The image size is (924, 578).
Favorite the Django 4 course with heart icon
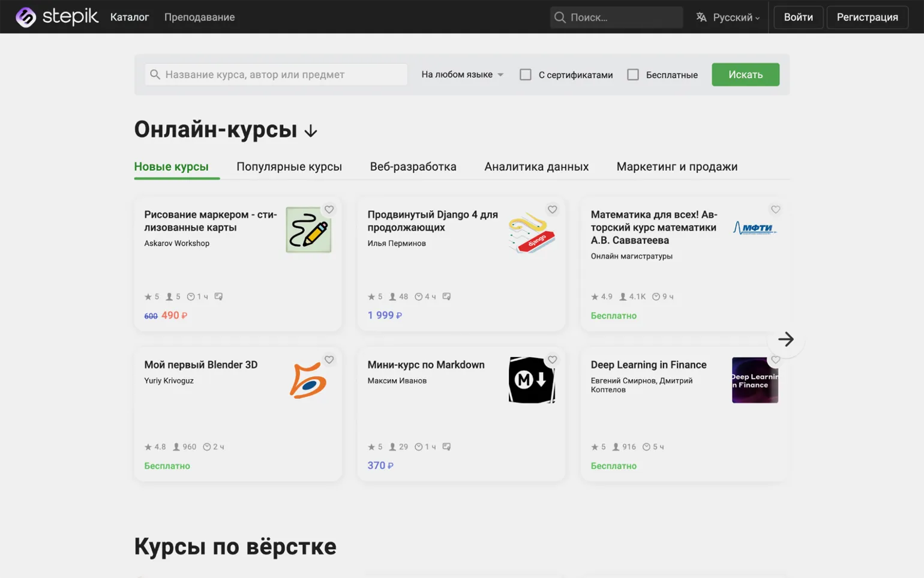tap(552, 209)
